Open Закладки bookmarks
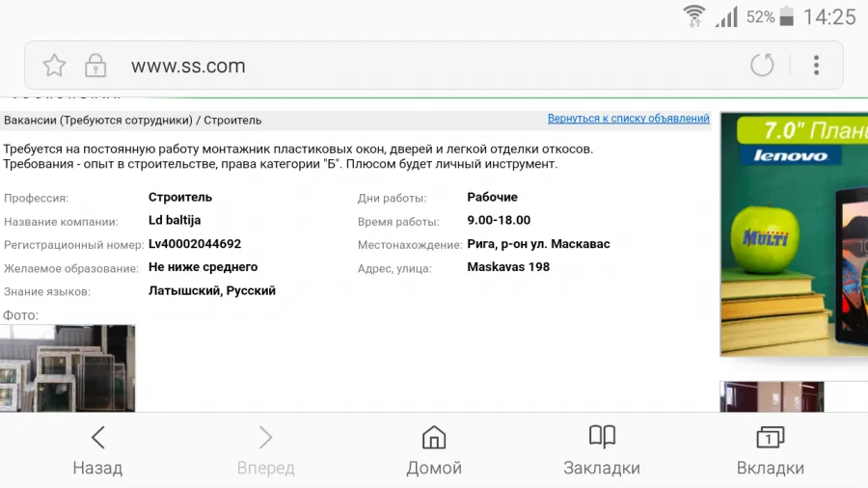Viewport: 868px width, 488px height. (x=602, y=450)
